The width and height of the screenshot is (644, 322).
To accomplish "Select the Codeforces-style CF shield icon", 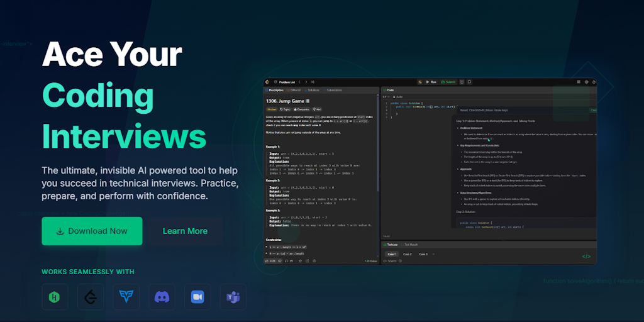I will tap(126, 297).
